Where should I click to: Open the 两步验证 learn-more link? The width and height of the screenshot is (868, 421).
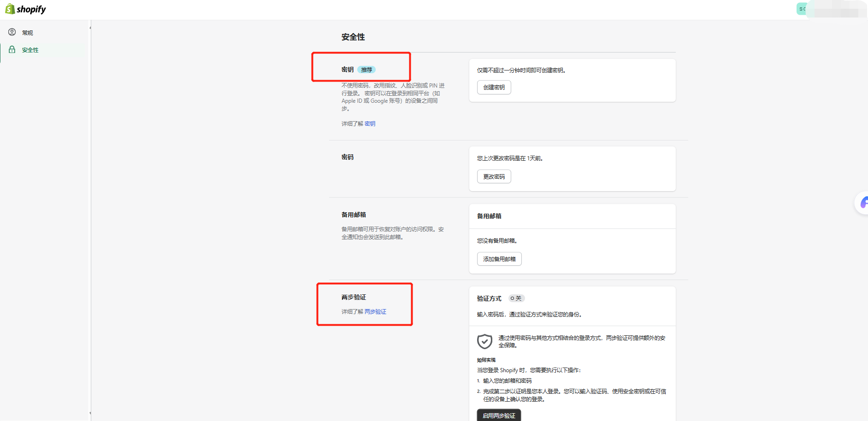click(375, 311)
